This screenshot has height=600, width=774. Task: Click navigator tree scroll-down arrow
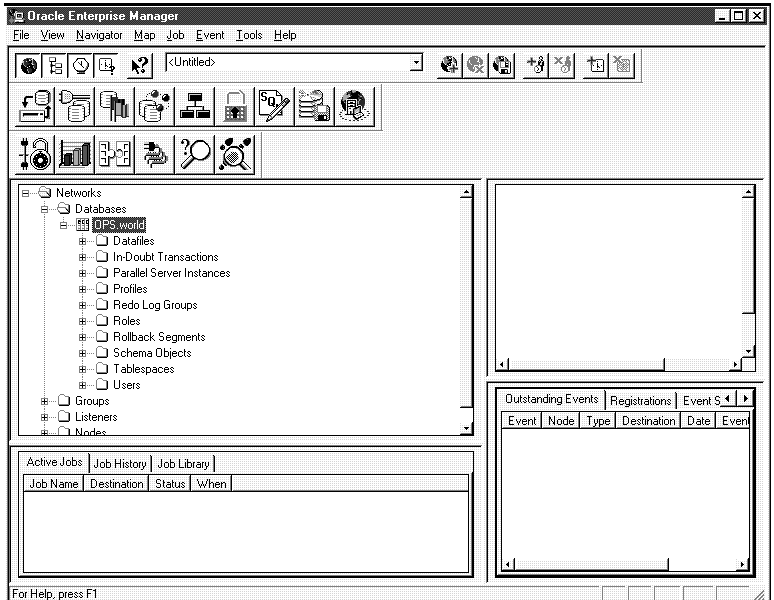point(466,428)
